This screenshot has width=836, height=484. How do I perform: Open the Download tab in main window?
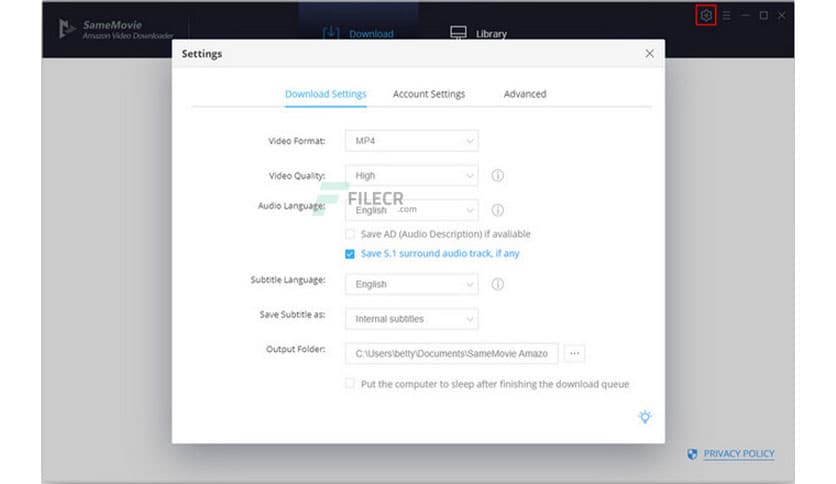pos(358,33)
